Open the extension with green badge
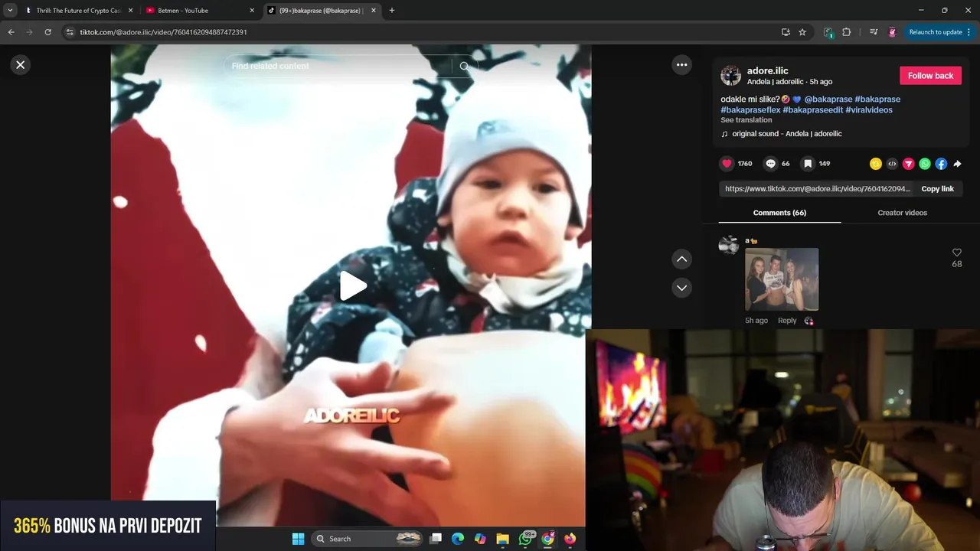 tap(828, 32)
